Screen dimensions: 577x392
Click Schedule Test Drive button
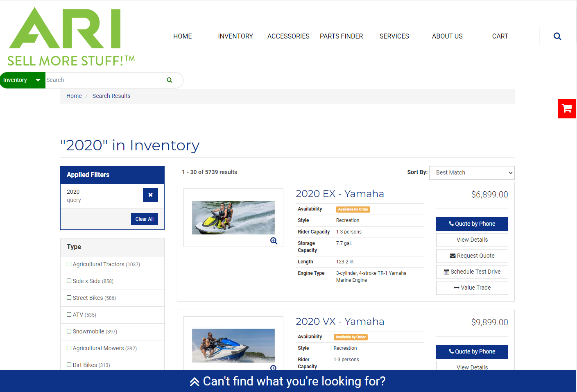click(x=472, y=272)
